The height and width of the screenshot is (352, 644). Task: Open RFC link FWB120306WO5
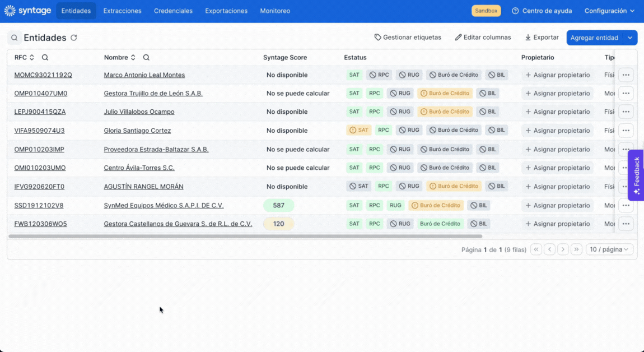(x=41, y=224)
